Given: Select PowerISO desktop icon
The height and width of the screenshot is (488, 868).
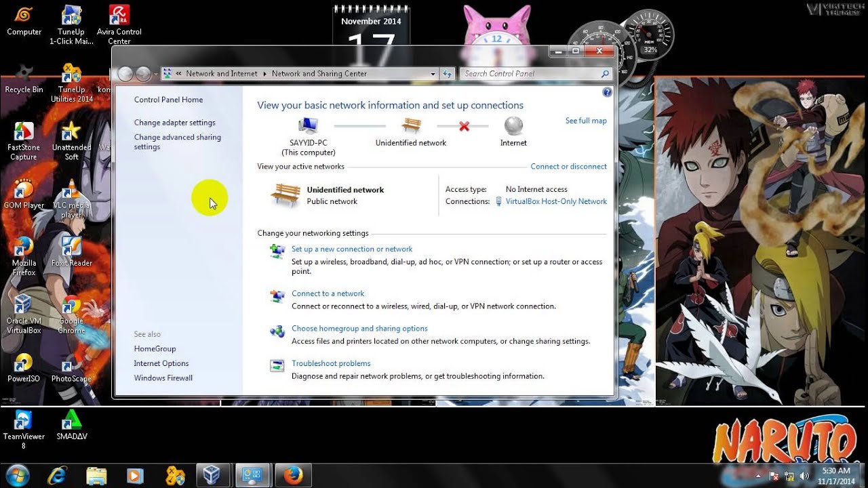Looking at the screenshot, I should click(x=24, y=368).
